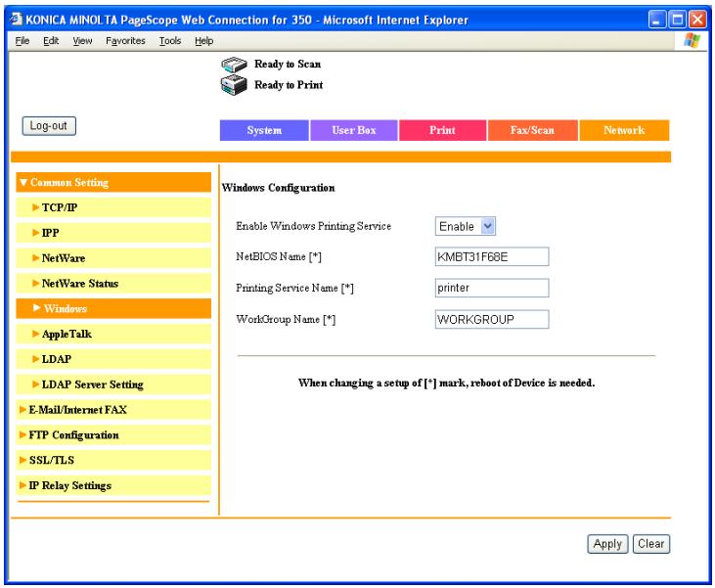Click the Log-out button
Viewport: 715px width, 588px height.
click(49, 126)
